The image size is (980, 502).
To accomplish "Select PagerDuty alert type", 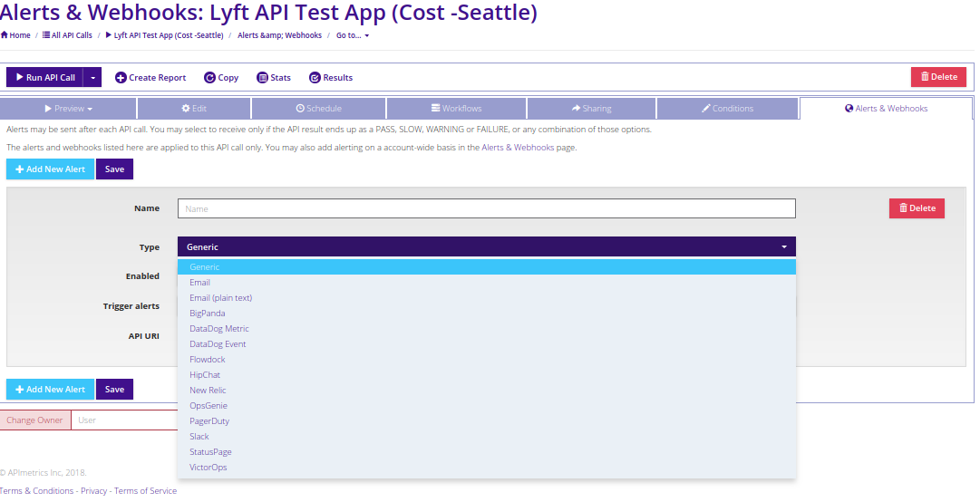I will click(486, 420).
